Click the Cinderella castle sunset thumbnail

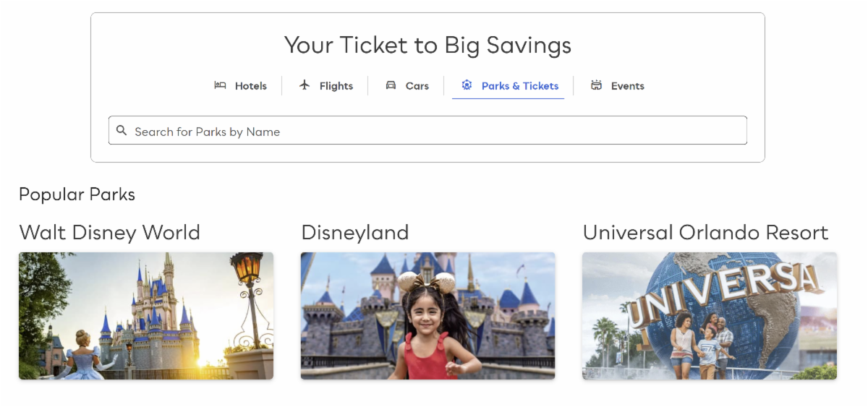pyautogui.click(x=146, y=316)
